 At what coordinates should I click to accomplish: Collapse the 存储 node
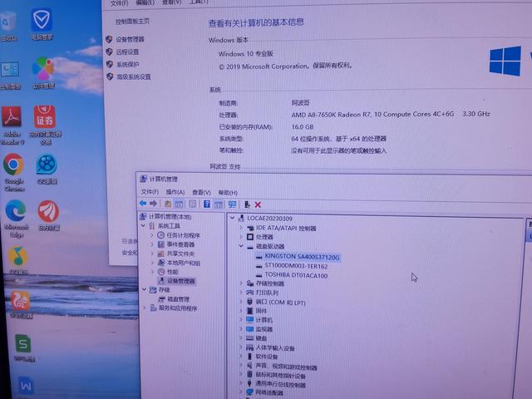coord(144,289)
